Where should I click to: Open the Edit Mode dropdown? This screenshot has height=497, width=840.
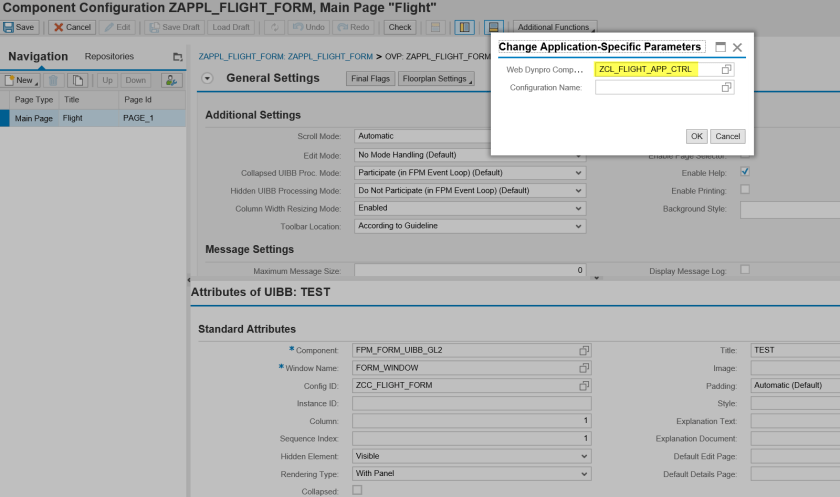(x=578, y=155)
